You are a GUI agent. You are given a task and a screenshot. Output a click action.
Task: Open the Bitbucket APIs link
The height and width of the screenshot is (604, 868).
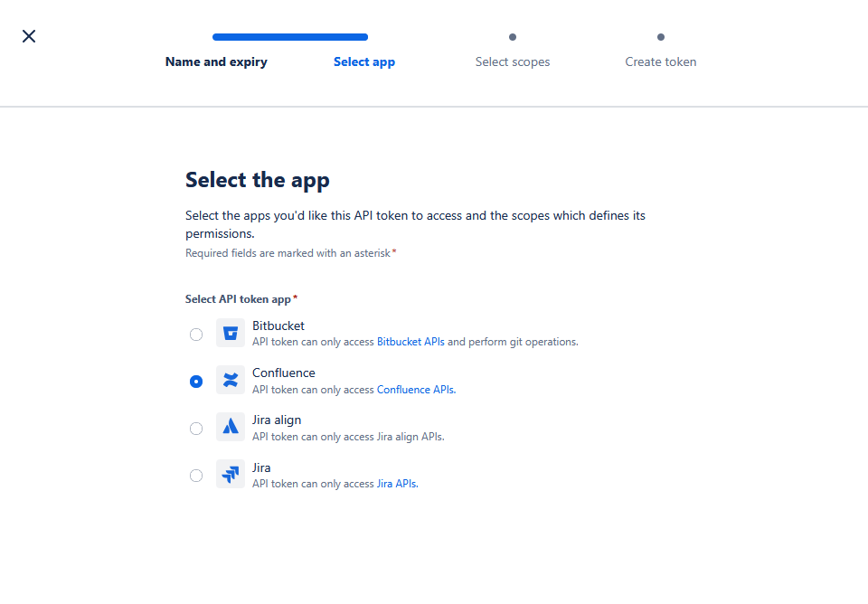point(410,343)
